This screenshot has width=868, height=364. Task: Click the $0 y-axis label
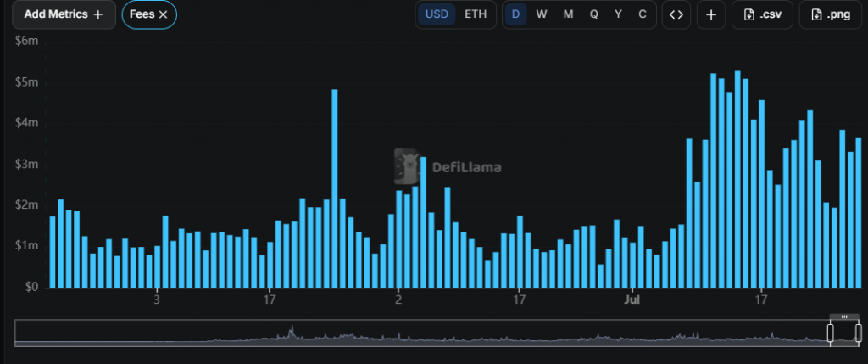pyautogui.click(x=31, y=287)
